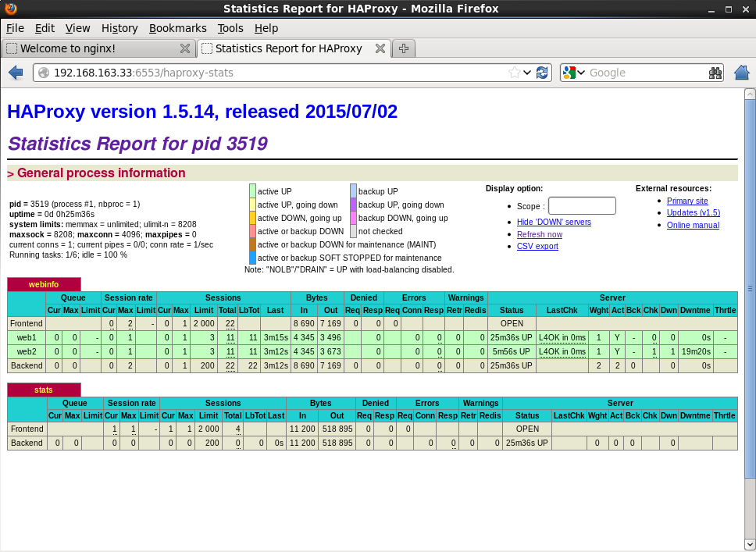Viewport: 756px width, 552px height.
Task: Click the site identity globe icon
Action: point(44,73)
